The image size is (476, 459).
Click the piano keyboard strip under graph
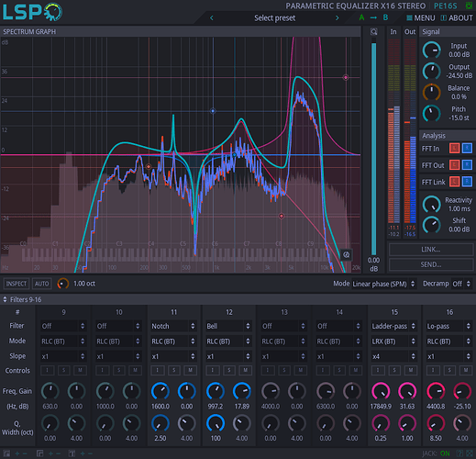181,254
